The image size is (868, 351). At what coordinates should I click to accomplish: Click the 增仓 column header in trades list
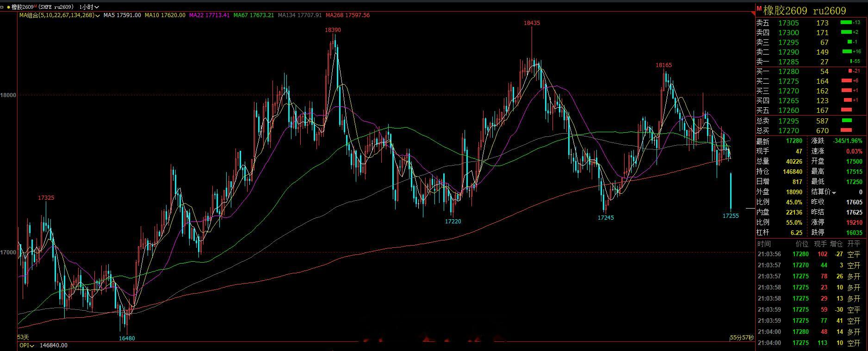(836, 244)
